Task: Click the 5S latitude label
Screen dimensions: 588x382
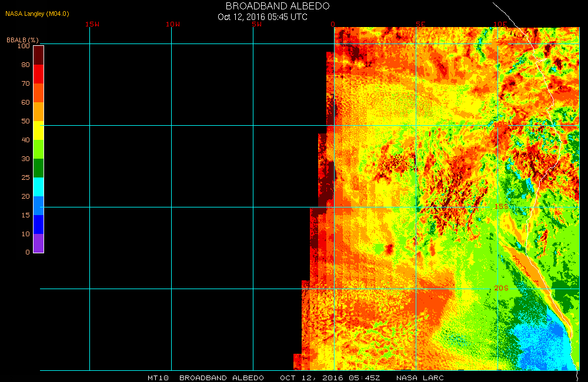Action: click(x=502, y=43)
